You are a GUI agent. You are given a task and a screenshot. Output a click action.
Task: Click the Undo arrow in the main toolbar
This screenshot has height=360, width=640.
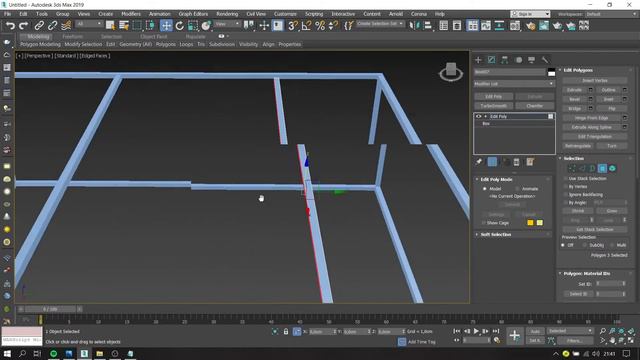point(10,26)
